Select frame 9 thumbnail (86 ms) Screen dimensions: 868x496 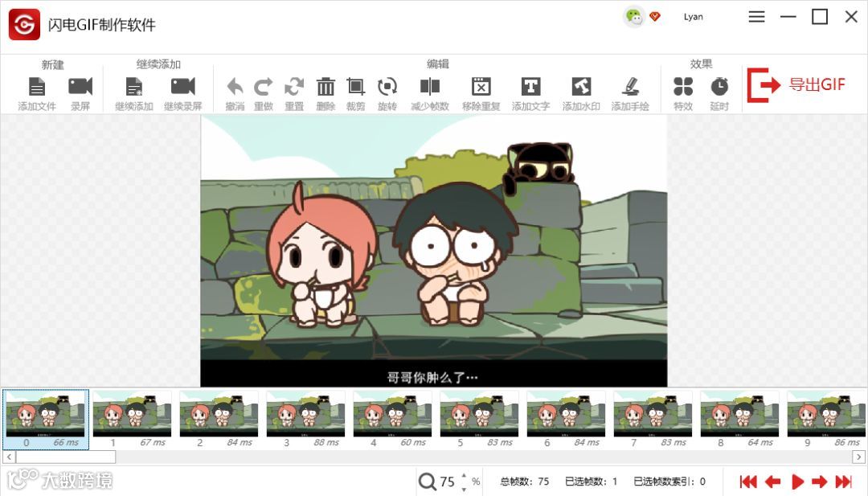[826, 419]
